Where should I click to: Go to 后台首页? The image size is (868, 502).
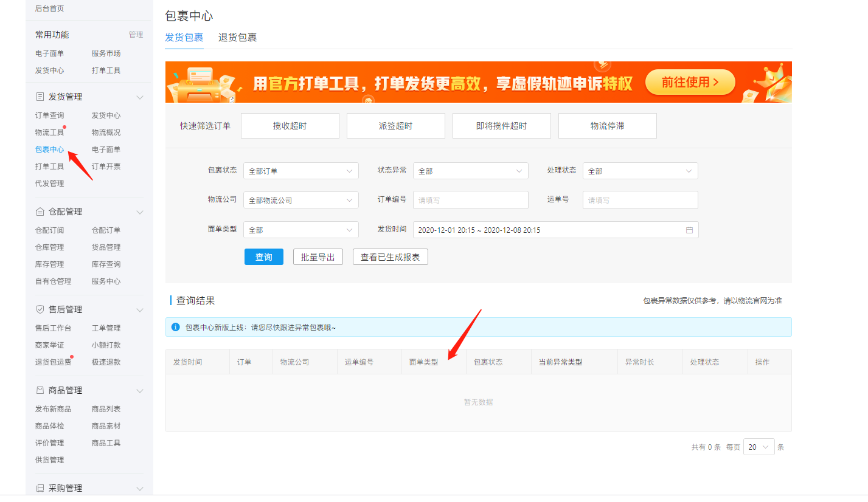click(x=50, y=9)
